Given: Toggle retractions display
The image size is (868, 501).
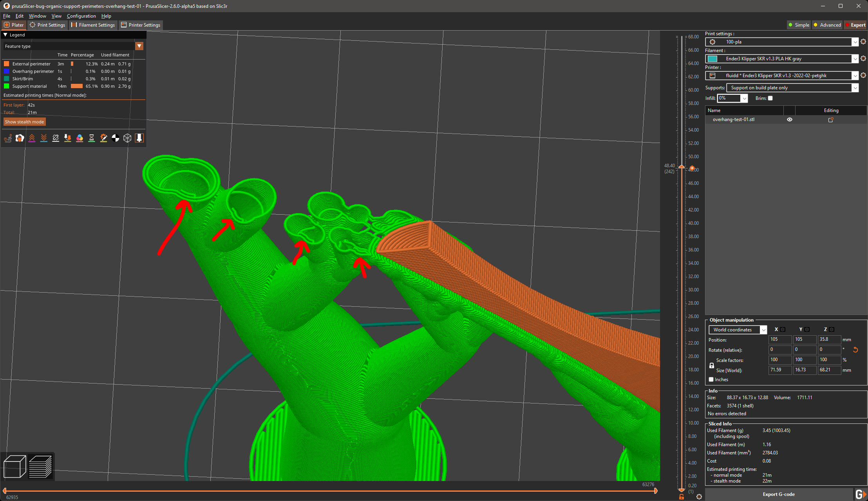Looking at the screenshot, I should click(32, 138).
